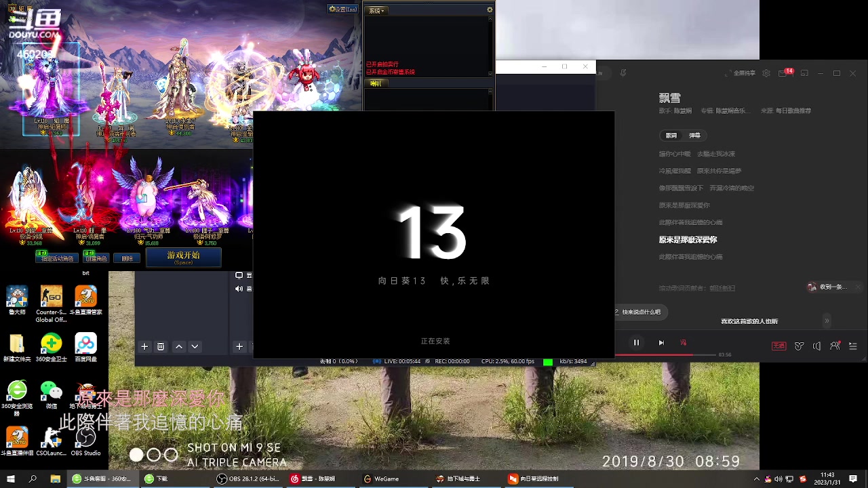Open the red timer icon beside next-track
Screen dimensions: 868x488
click(x=684, y=343)
